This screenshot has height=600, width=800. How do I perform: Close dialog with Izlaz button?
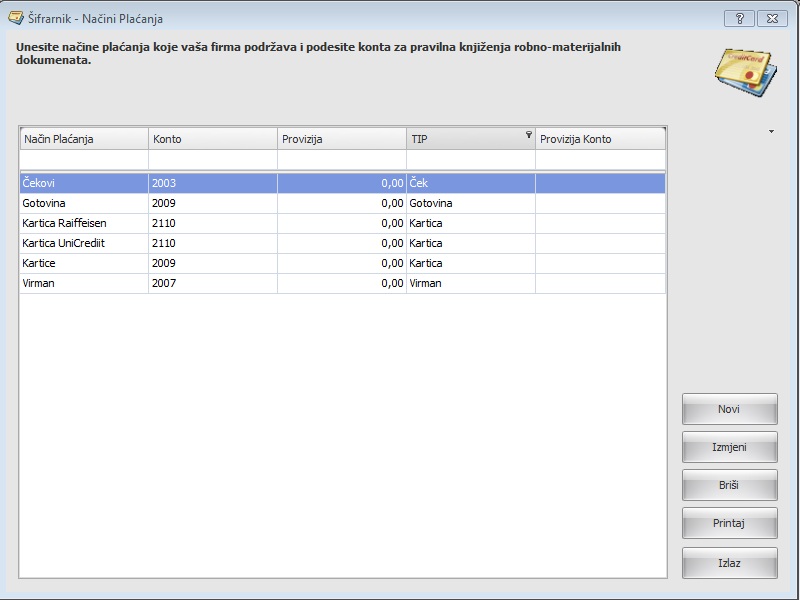coord(729,563)
